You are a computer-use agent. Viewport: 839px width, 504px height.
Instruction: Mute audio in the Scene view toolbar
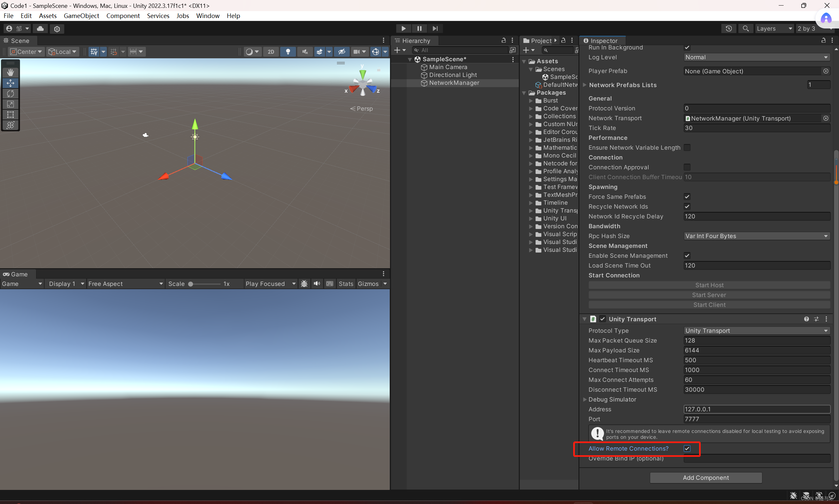pos(305,52)
